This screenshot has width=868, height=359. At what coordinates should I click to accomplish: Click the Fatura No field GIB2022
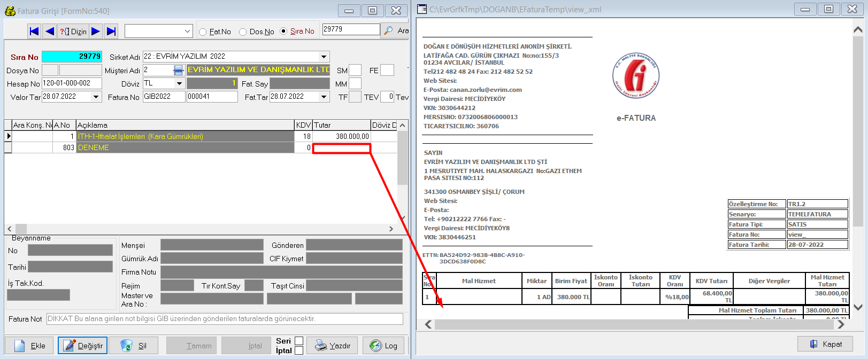tap(164, 97)
